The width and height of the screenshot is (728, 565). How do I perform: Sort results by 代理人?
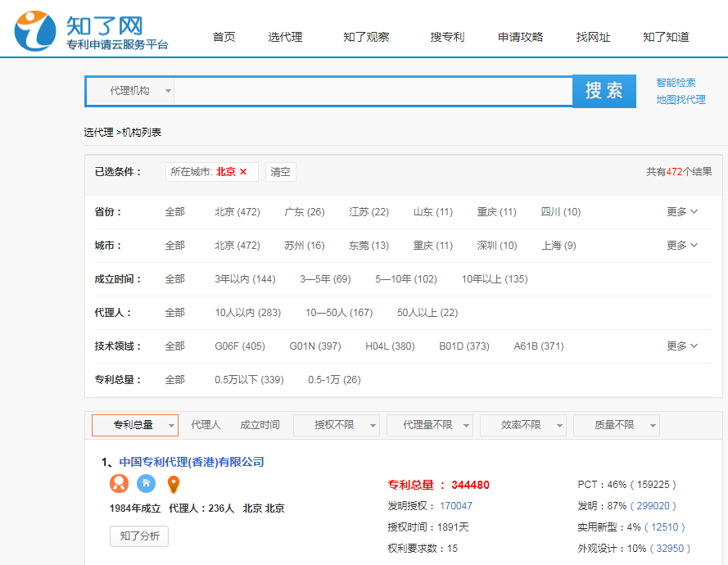point(206,425)
